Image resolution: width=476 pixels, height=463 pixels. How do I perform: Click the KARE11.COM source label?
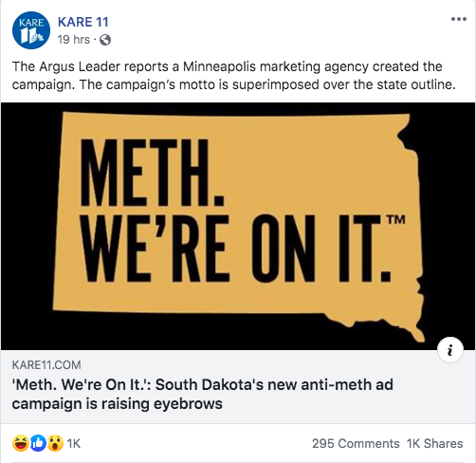46,365
